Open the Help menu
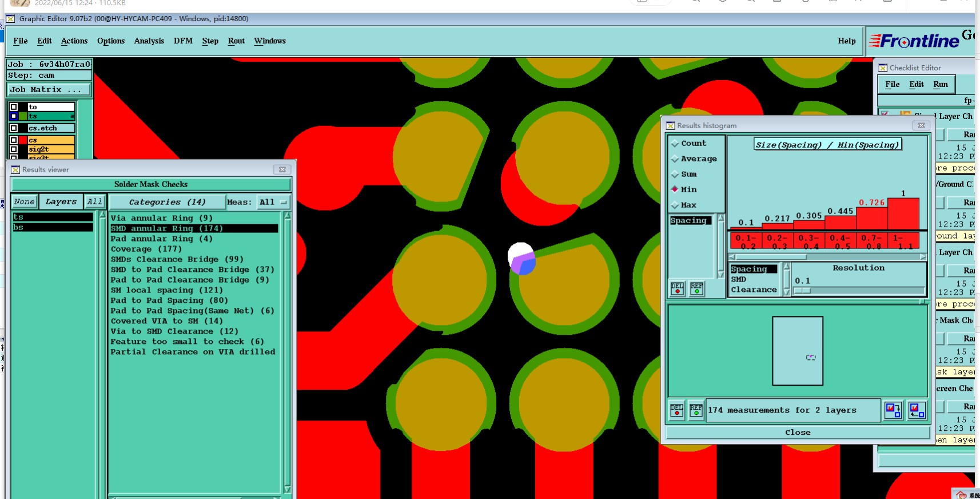The width and height of the screenshot is (980, 499). [x=847, y=41]
